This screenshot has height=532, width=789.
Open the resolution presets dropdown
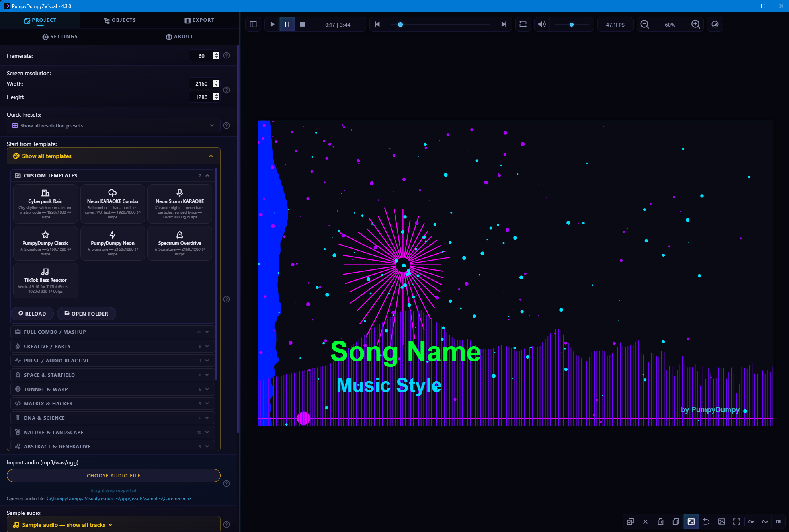tap(113, 125)
